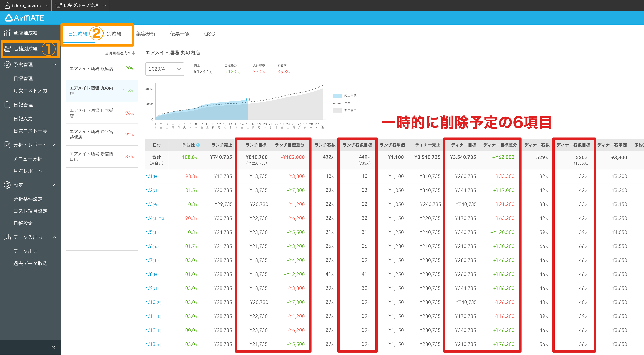Screen dimensions: 644x355
Task: Collapse the データ入出力 section chevron
Action: pos(55,237)
